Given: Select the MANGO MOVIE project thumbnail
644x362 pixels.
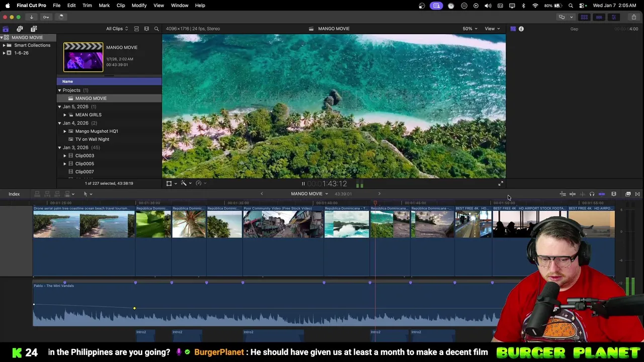Looking at the screenshot, I should [83, 57].
